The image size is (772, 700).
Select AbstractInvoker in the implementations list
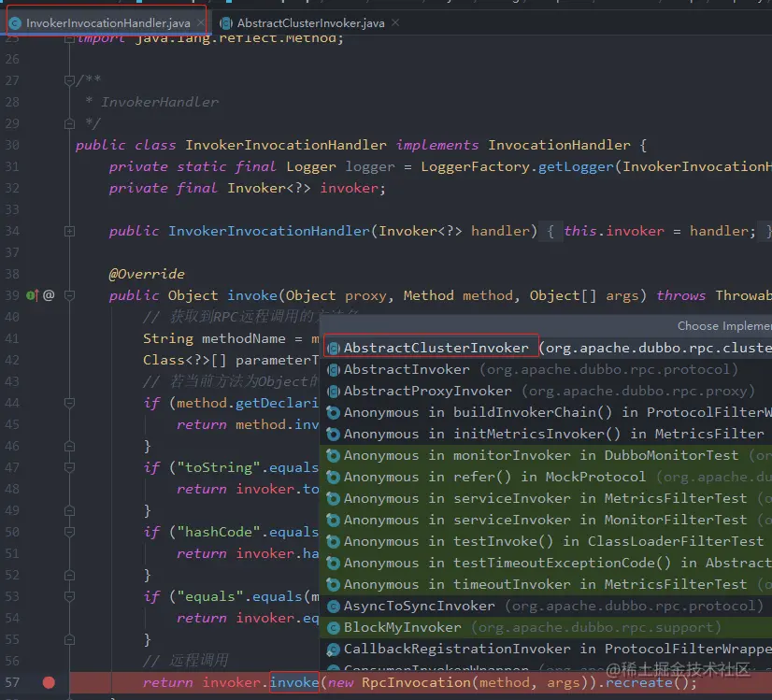pos(546,370)
